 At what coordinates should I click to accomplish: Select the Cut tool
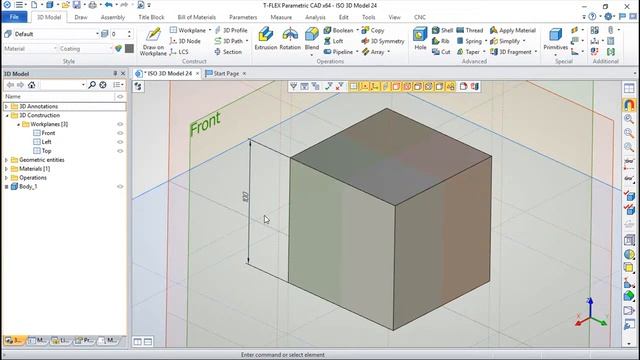click(441, 52)
